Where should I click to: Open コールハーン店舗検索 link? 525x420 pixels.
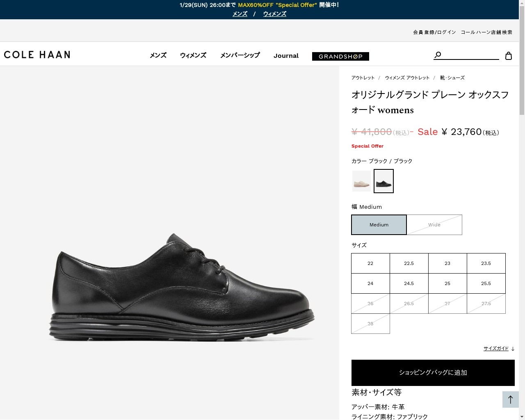(x=486, y=32)
